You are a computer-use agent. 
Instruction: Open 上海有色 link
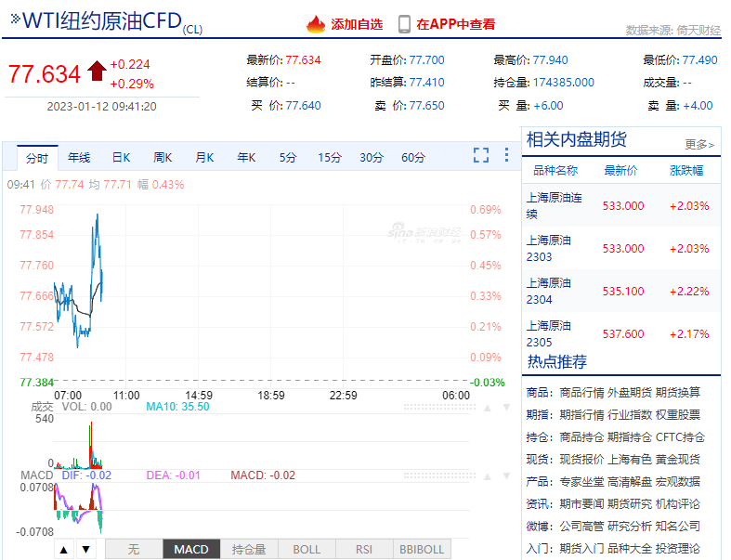(630, 460)
